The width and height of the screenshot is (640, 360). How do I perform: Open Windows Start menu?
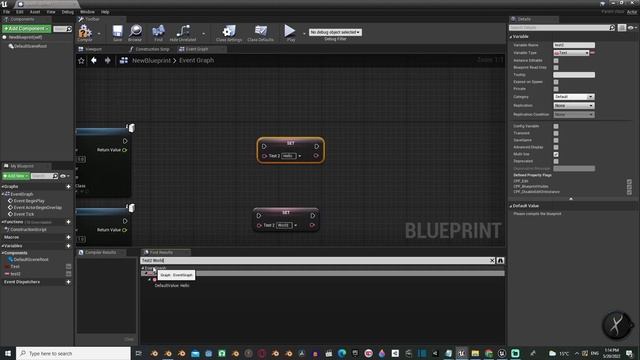(x=7, y=353)
